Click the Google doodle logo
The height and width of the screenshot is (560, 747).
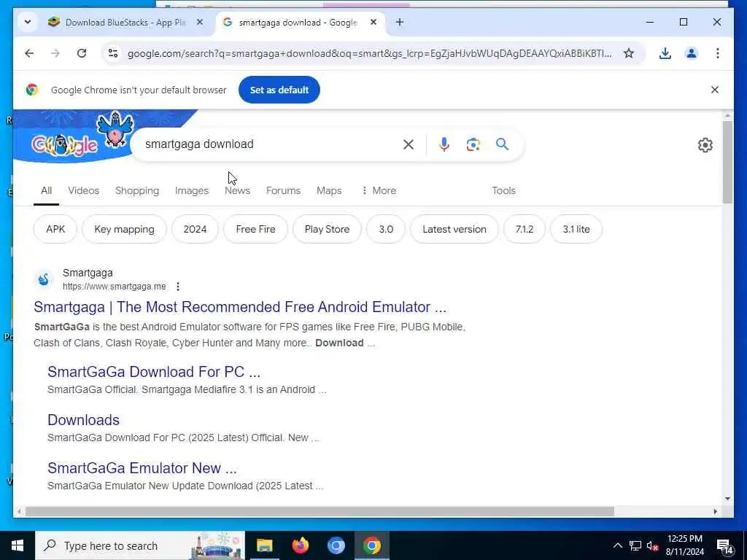coord(65,145)
